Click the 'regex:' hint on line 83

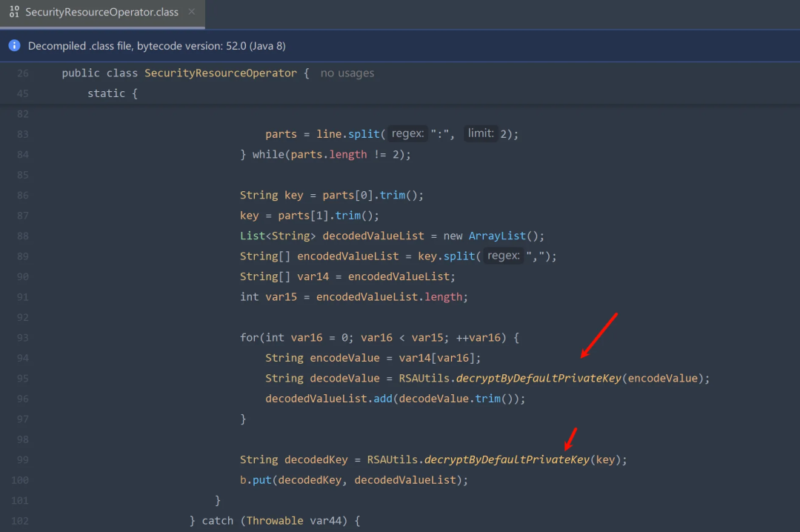pyautogui.click(x=407, y=134)
